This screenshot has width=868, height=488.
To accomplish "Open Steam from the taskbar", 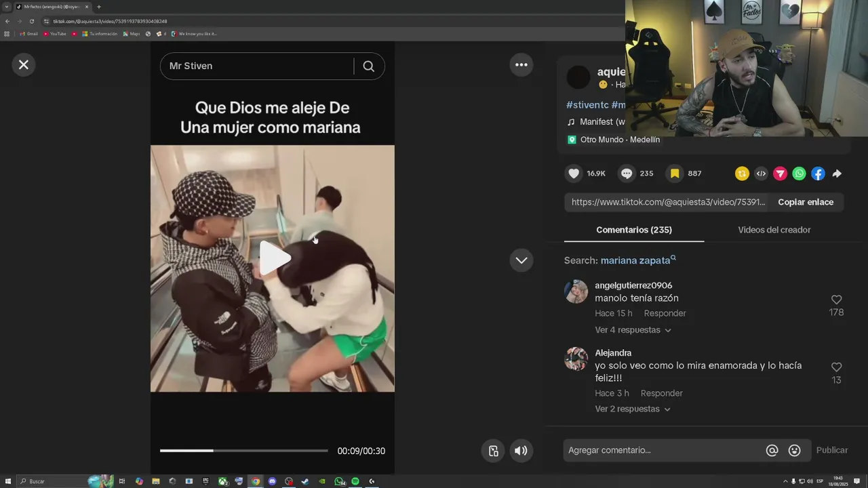I will [305, 481].
